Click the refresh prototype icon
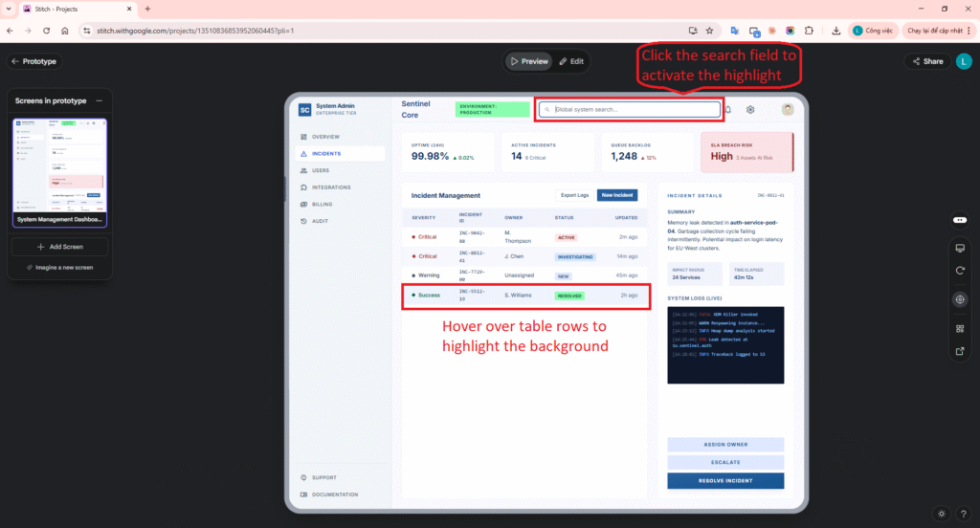Viewport: 980px width, 528px height. (x=960, y=271)
